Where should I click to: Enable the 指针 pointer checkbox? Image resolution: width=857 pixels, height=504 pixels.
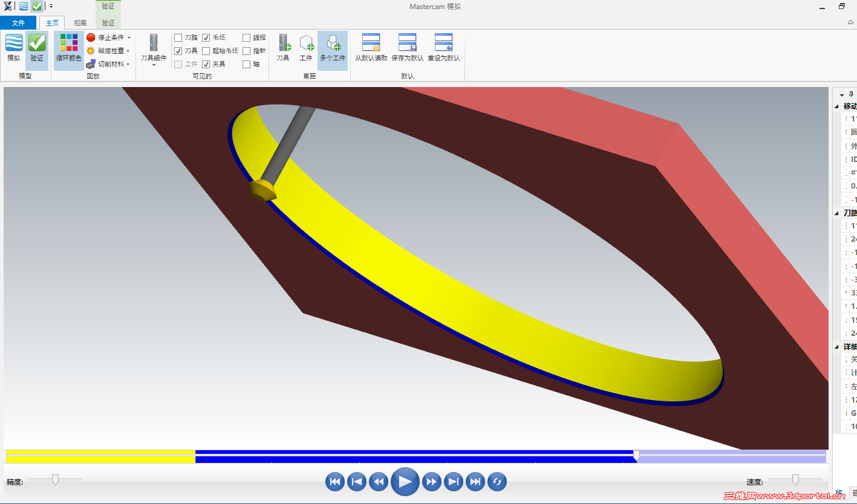pyautogui.click(x=247, y=51)
